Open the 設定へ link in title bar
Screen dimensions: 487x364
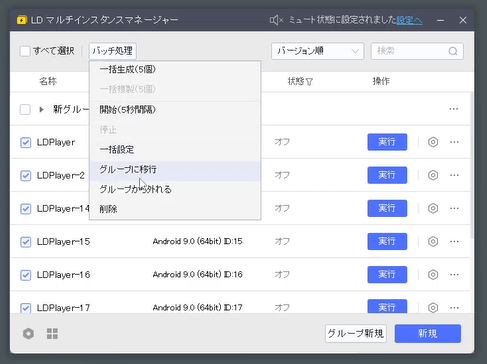(409, 20)
